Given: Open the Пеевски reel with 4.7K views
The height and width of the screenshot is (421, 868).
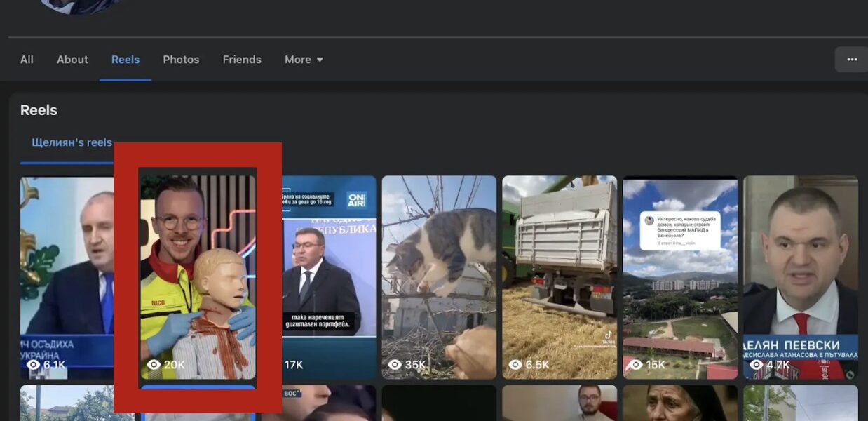Looking at the screenshot, I should pos(801,277).
